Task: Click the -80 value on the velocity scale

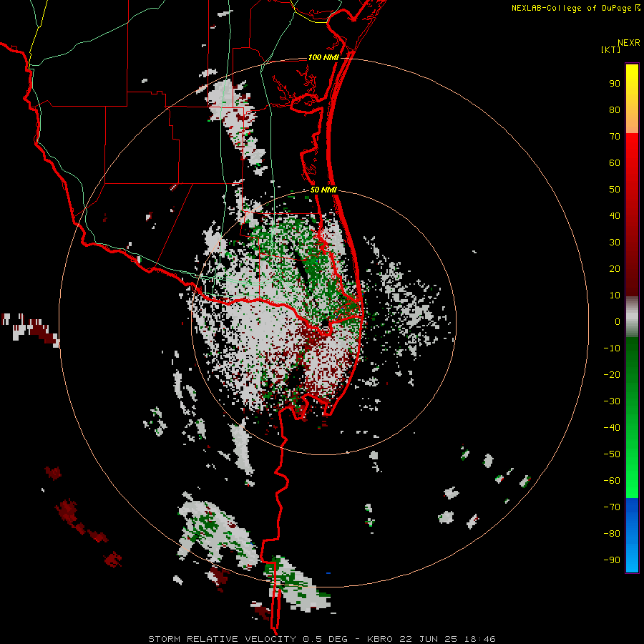Action: [612, 534]
